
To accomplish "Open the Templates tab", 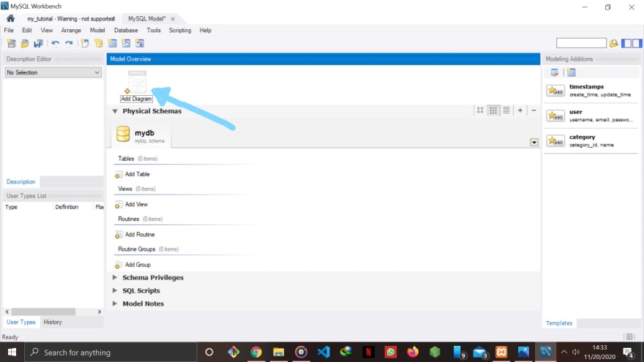I will (x=559, y=323).
